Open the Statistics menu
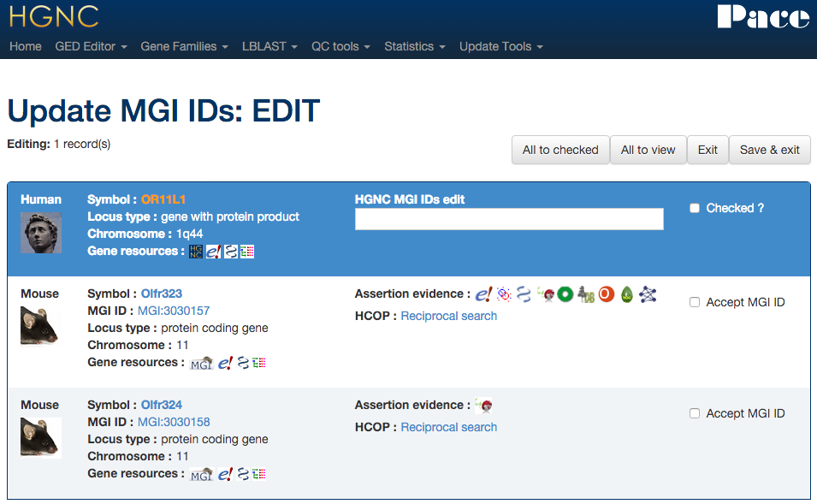The image size is (817, 504). 414,46
